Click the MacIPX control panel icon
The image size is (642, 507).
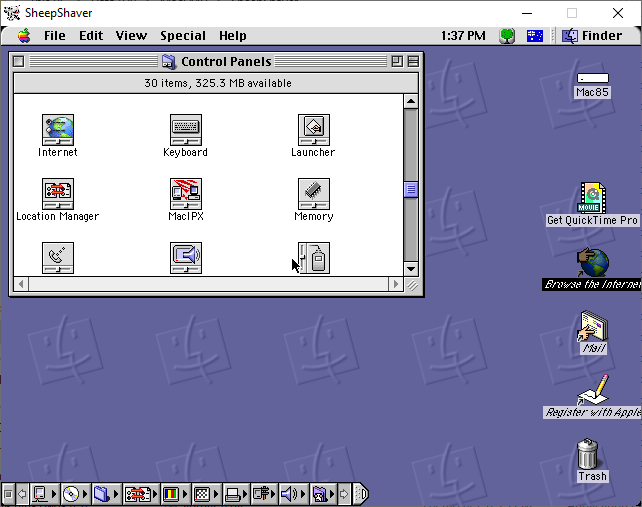pos(185,194)
